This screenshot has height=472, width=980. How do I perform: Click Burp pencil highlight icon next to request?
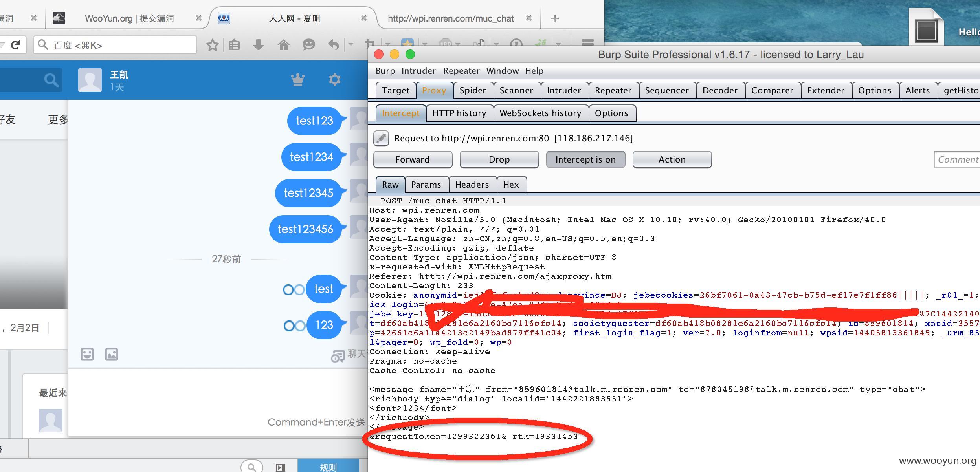(x=381, y=138)
